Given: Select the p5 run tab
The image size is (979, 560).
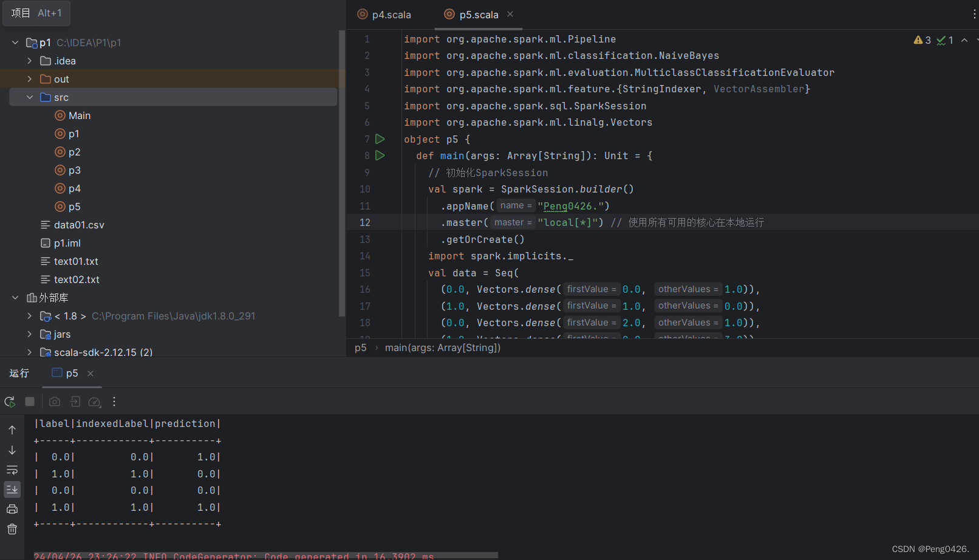Looking at the screenshot, I should [71, 373].
